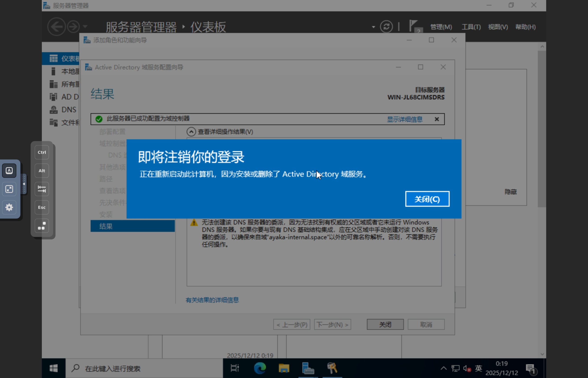
Task: Dismiss the success message with X
Action: (x=437, y=119)
